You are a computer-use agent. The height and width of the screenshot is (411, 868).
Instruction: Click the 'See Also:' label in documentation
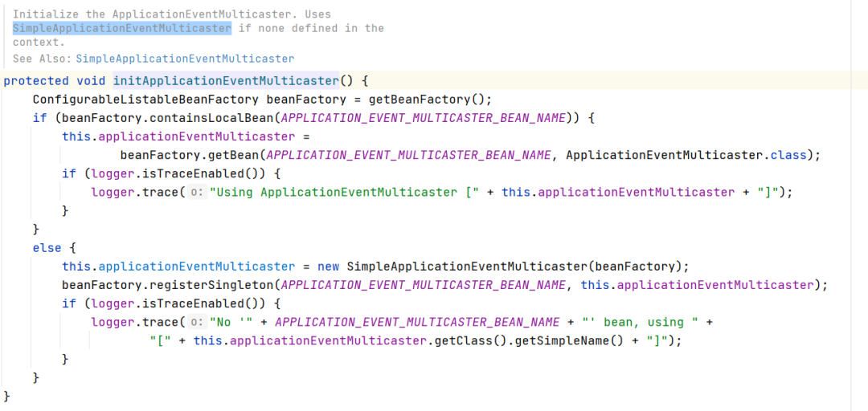(42, 58)
